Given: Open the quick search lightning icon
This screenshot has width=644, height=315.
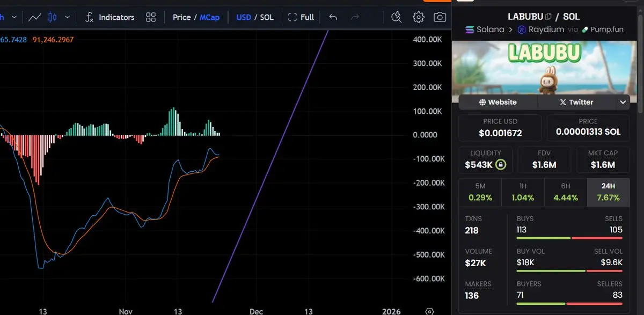Looking at the screenshot, I should pos(397,17).
